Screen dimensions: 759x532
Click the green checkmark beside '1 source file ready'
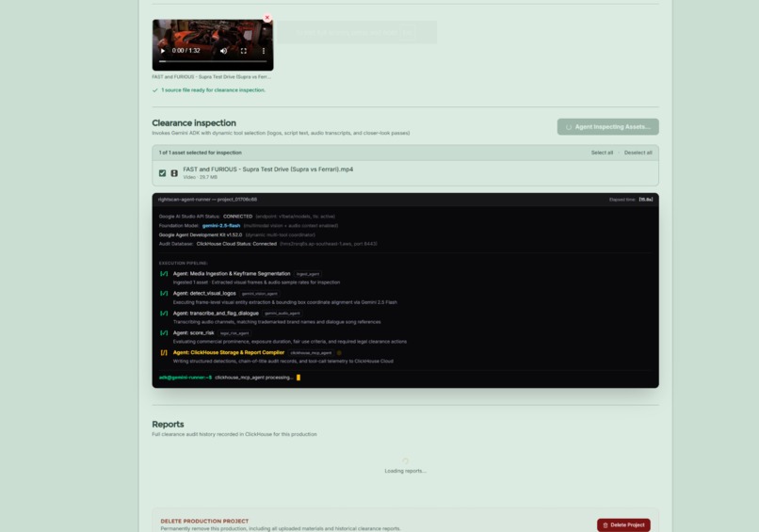click(154, 90)
